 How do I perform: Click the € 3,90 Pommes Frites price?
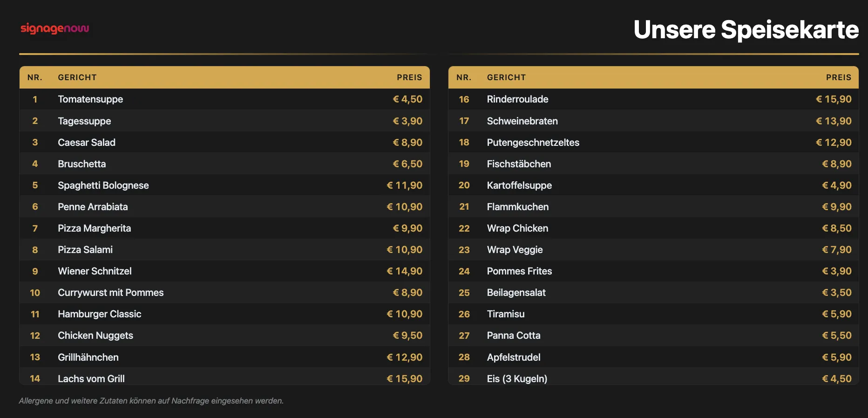point(837,271)
